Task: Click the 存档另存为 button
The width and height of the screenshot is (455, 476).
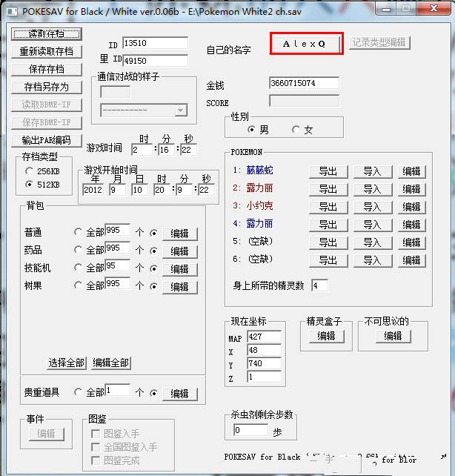Action: coord(47,87)
